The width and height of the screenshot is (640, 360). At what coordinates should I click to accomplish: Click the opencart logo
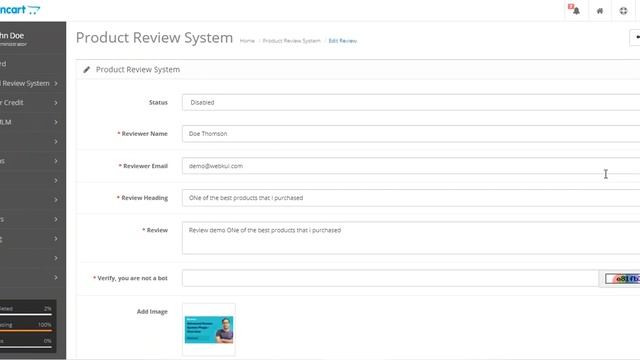20,9
